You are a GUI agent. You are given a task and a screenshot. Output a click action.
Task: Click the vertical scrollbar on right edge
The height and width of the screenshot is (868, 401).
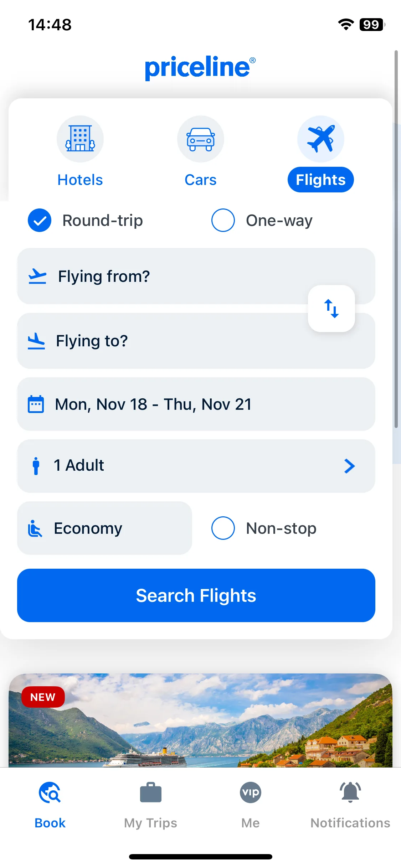tap(396, 239)
